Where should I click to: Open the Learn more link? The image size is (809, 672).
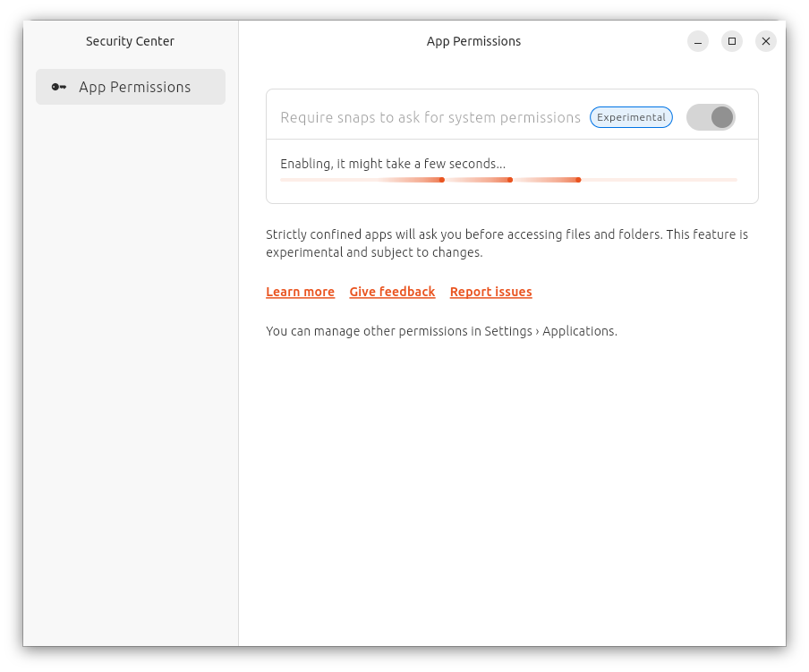[x=300, y=292]
